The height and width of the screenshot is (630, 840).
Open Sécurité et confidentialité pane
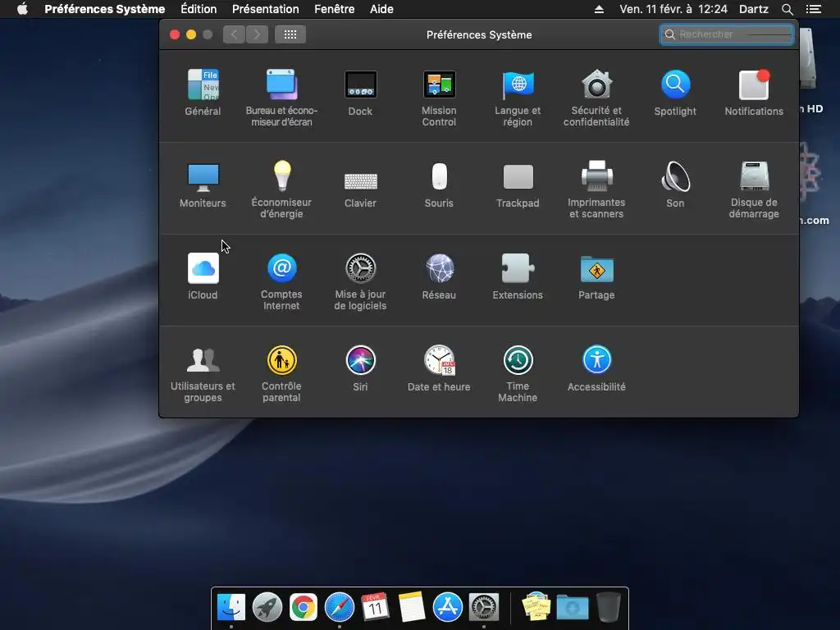point(596,98)
